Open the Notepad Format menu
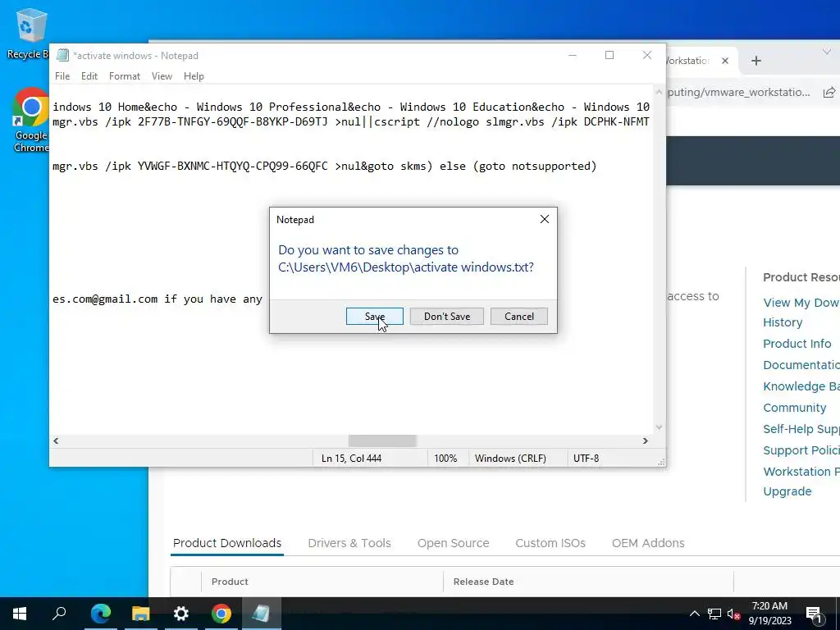Image resolution: width=840 pixels, height=630 pixels. (x=125, y=76)
